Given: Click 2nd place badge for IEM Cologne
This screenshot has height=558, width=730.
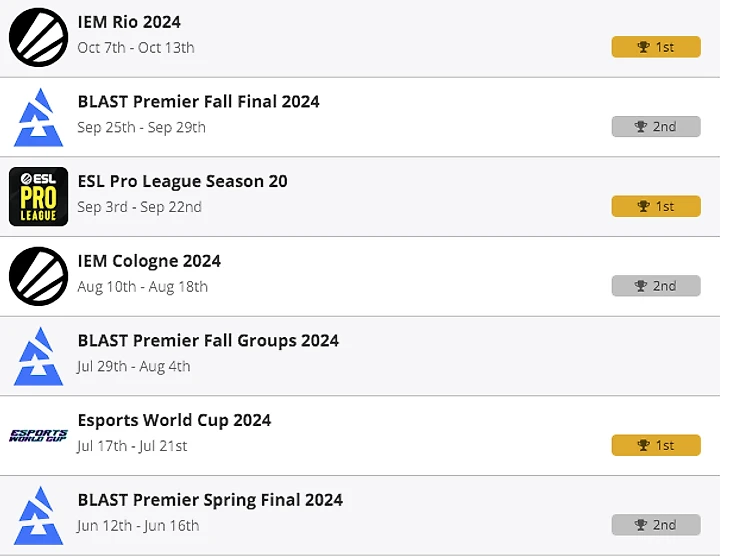Looking at the screenshot, I should (x=656, y=286).
